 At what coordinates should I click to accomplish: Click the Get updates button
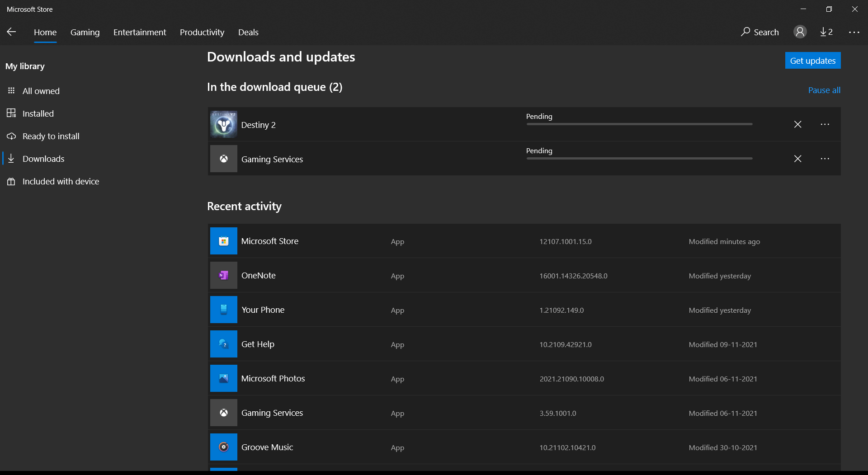click(813, 61)
